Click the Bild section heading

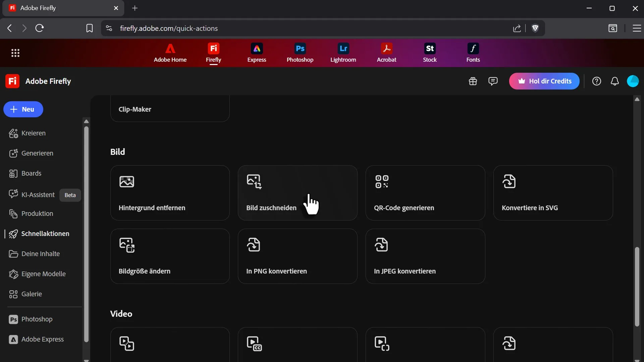118,152
